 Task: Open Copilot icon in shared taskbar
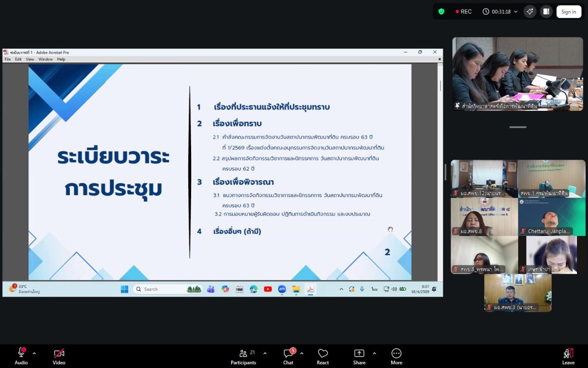(x=225, y=289)
